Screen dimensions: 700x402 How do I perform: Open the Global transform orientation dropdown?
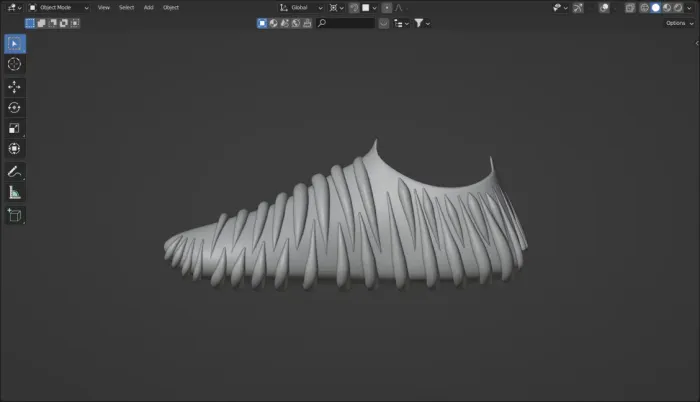pos(301,8)
